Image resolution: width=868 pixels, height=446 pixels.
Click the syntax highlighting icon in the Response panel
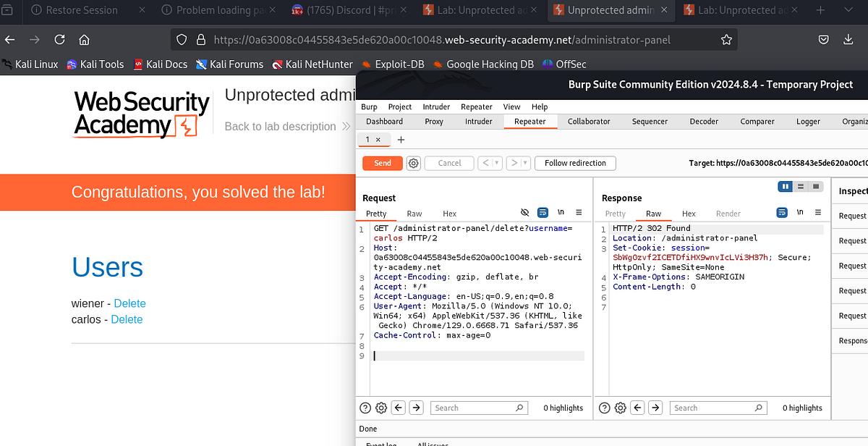click(x=781, y=213)
